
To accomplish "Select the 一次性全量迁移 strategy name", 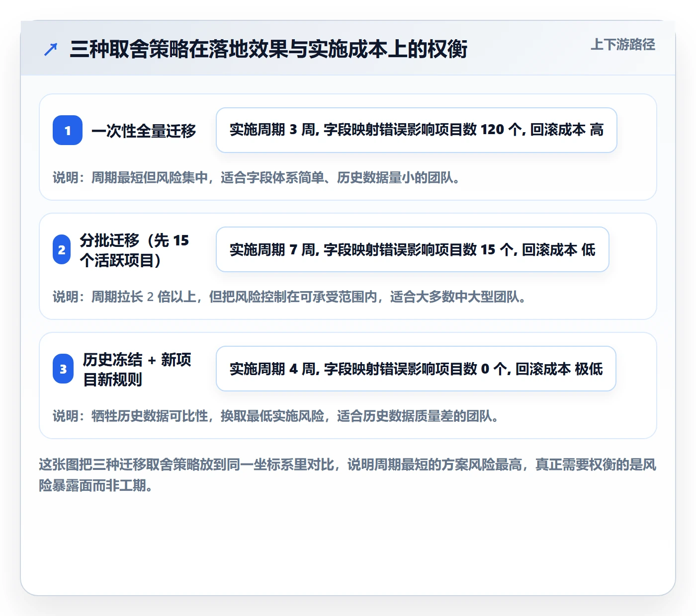I will [x=144, y=131].
